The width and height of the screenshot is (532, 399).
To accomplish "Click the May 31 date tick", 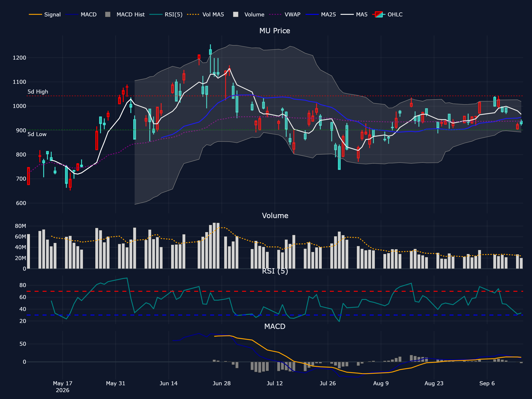I will [x=116, y=383].
